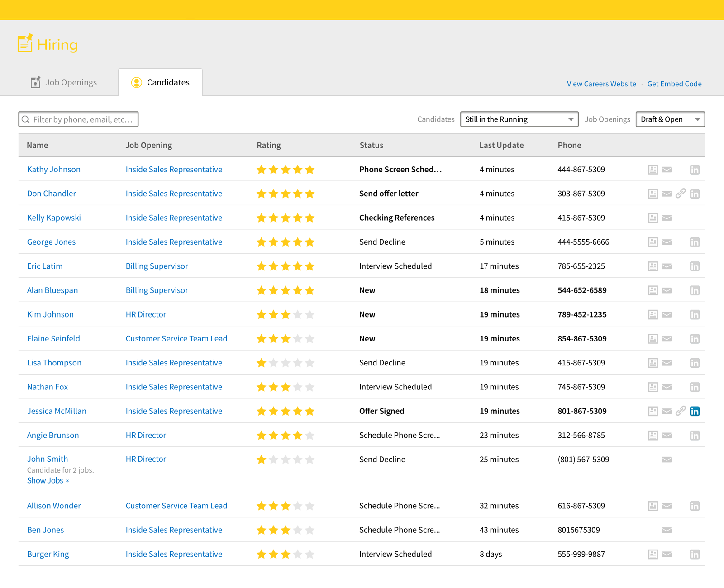The width and height of the screenshot is (724, 588).
Task: Open View Careers Website link
Action: pyautogui.click(x=601, y=84)
